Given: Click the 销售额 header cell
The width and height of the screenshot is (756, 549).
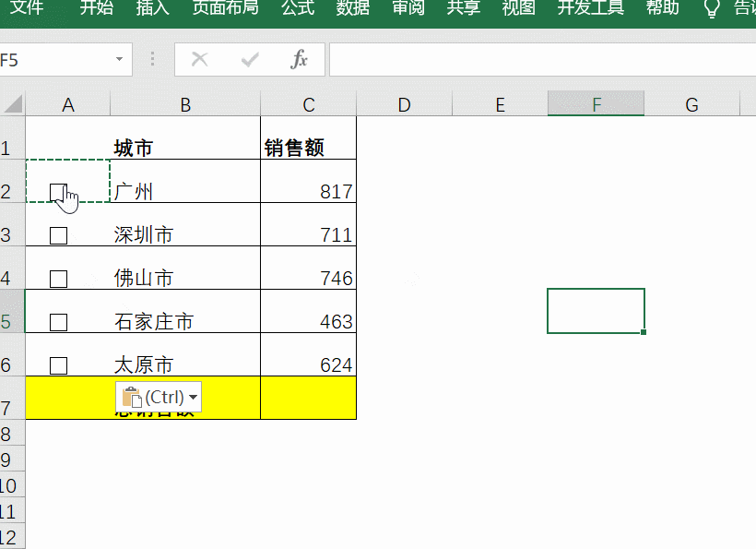Looking at the screenshot, I should (x=309, y=138).
